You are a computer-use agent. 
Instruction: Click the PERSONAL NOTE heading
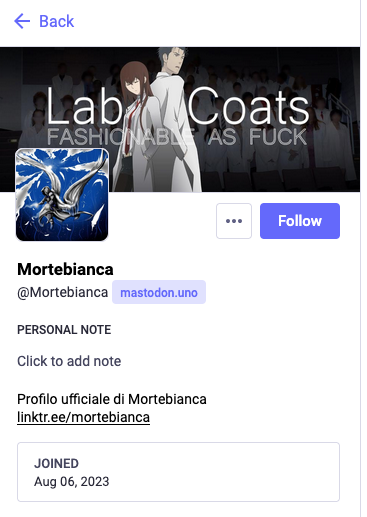pos(64,330)
